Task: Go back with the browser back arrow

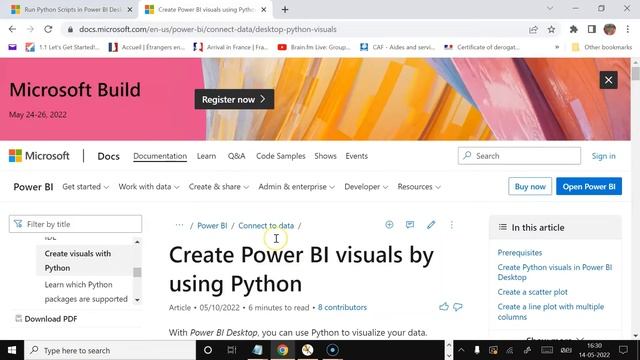Action: [x=12, y=29]
